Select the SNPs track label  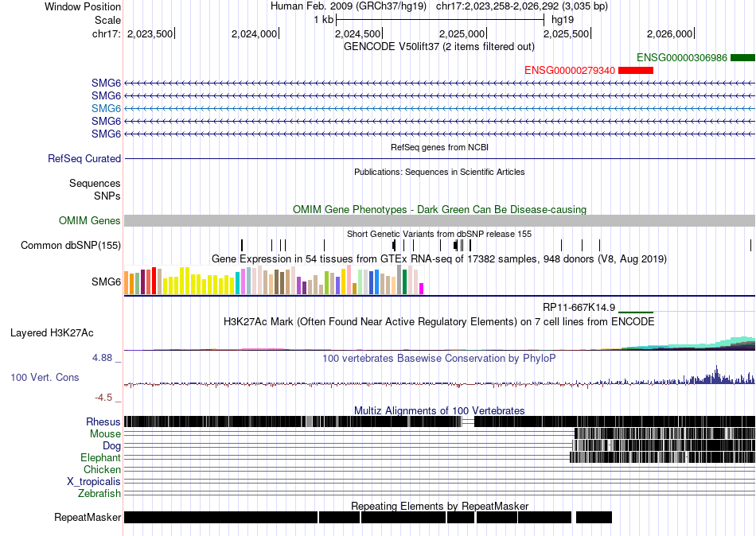107,196
